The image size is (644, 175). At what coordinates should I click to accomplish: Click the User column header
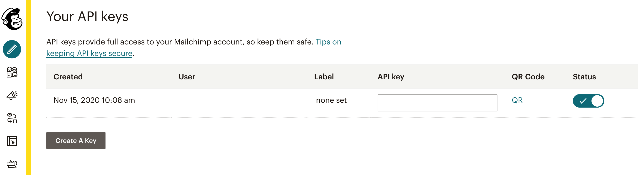point(187,77)
